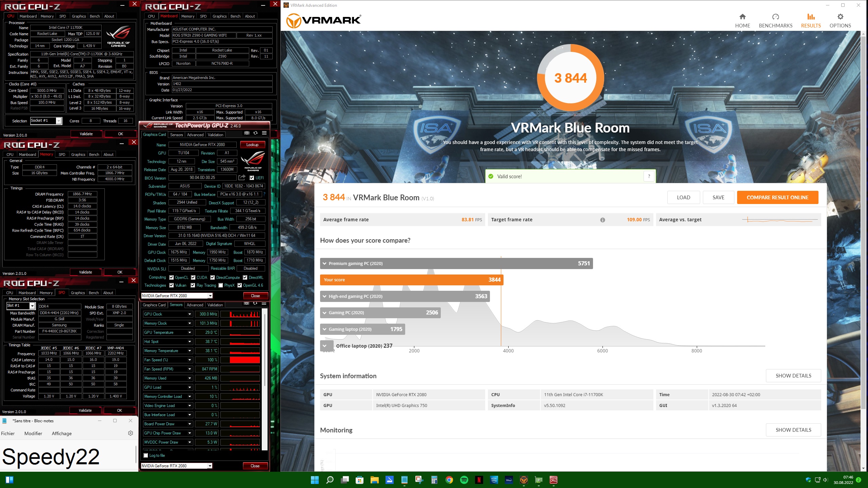The width and height of the screenshot is (868, 488).
Task: Toggle Ray Tracing checkbox
Action: [x=193, y=285]
